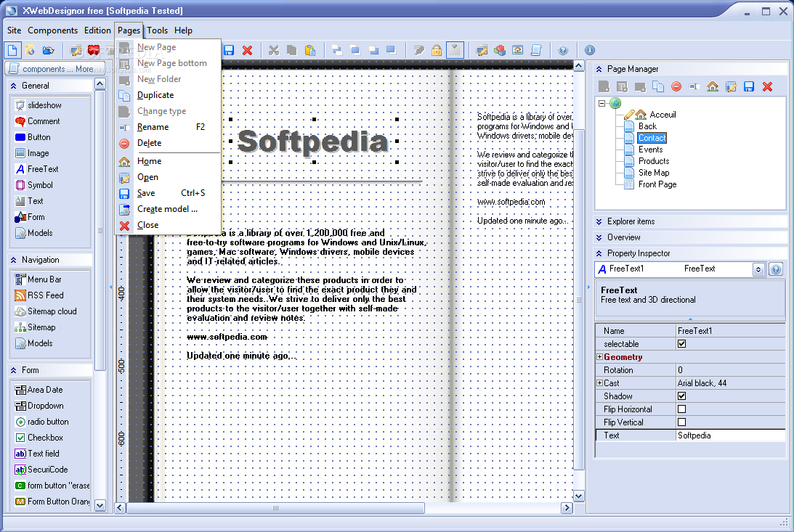The width and height of the screenshot is (794, 532).
Task: Click the padlock lock icon in main toolbar
Action: (437, 50)
